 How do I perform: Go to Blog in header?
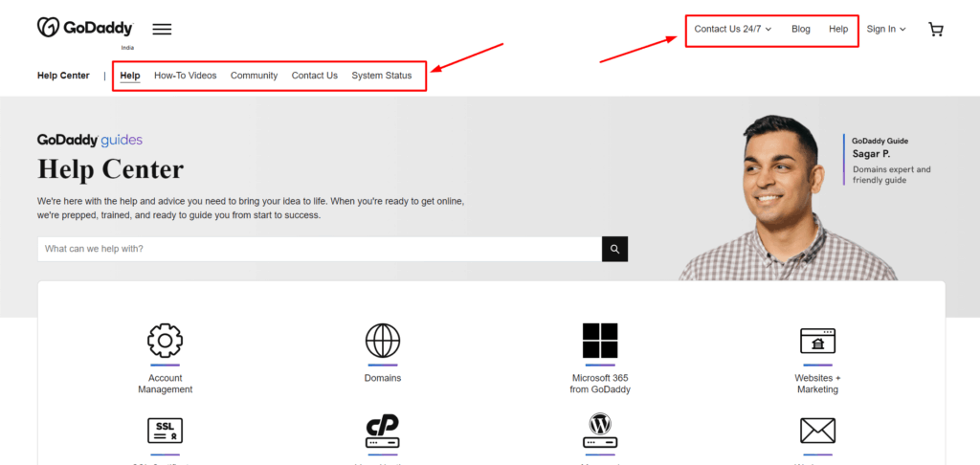(801, 29)
